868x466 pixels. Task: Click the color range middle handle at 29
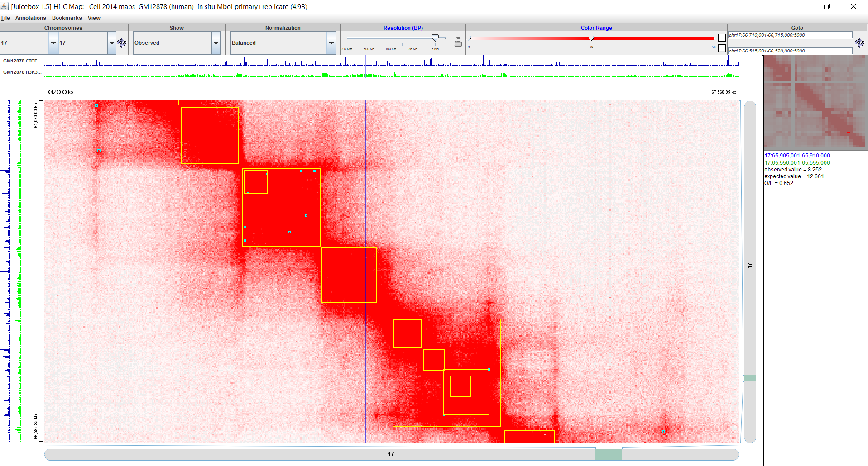(x=591, y=38)
